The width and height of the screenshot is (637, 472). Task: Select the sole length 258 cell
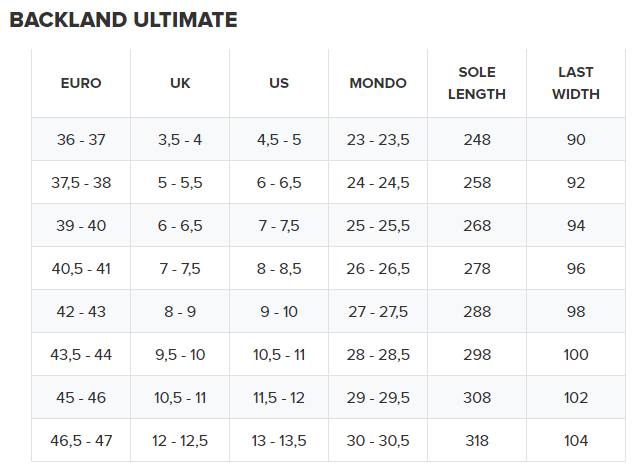[x=477, y=183]
